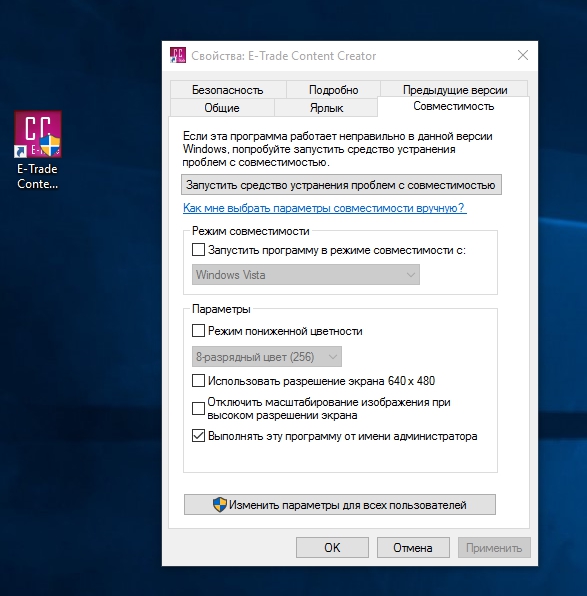Click the E-Trade Conte... desktop label

(x=37, y=176)
